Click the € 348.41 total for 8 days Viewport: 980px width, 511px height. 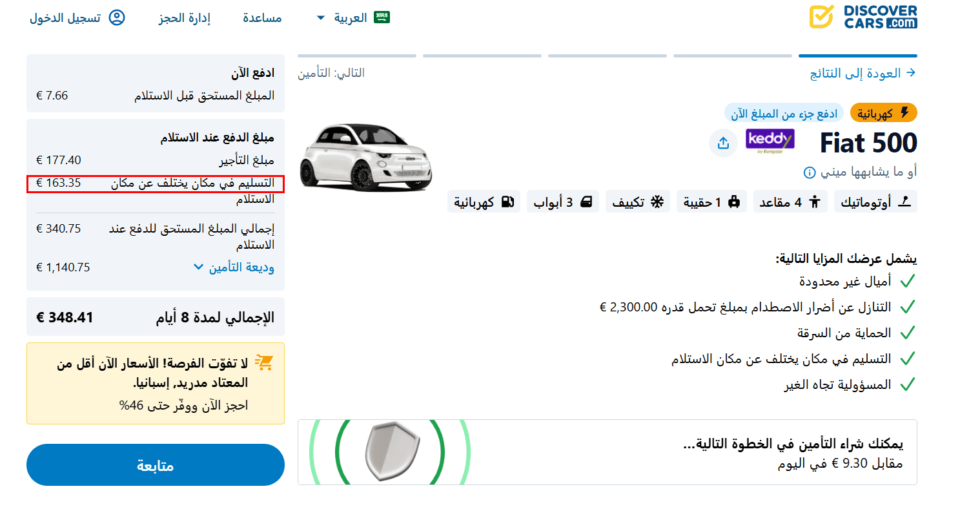point(65,317)
